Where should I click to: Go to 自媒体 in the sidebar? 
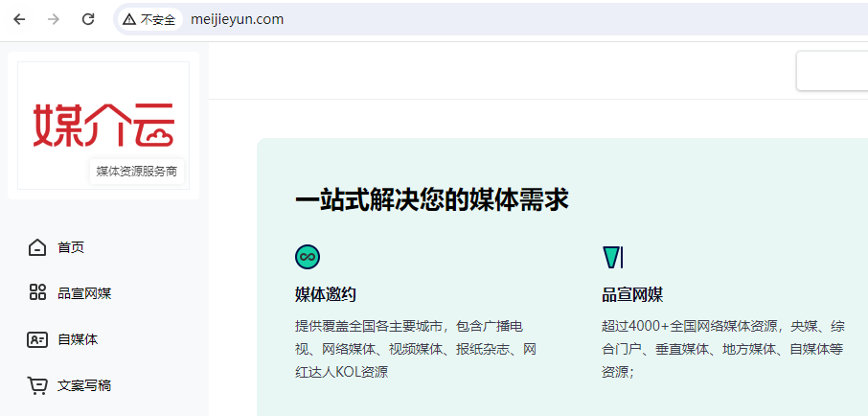78,339
